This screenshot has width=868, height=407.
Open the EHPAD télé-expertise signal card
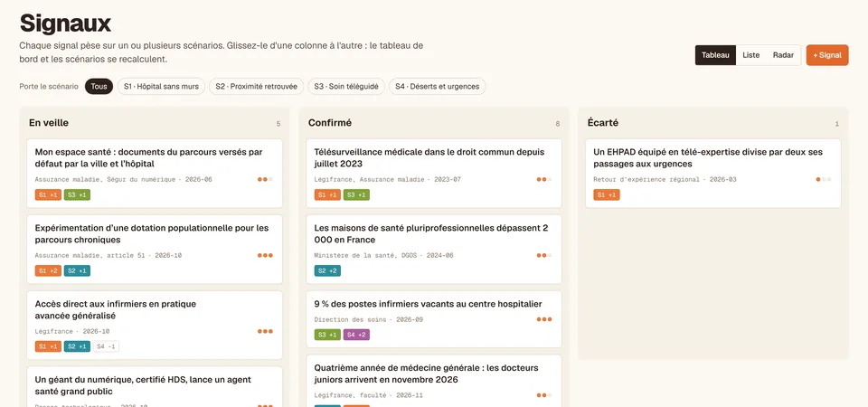(x=713, y=174)
